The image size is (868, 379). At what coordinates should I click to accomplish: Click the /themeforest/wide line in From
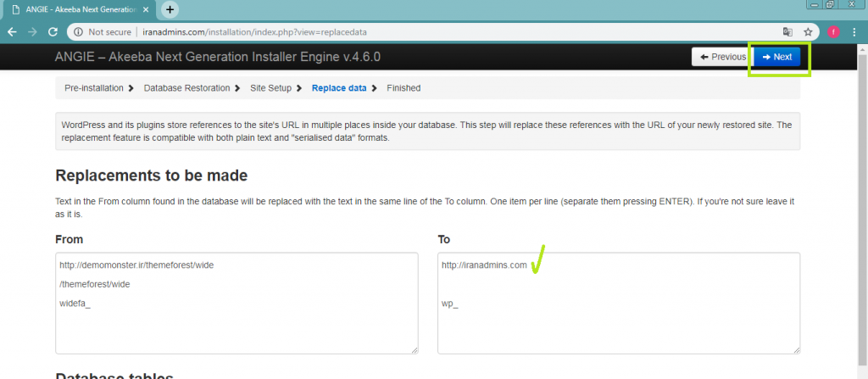94,284
